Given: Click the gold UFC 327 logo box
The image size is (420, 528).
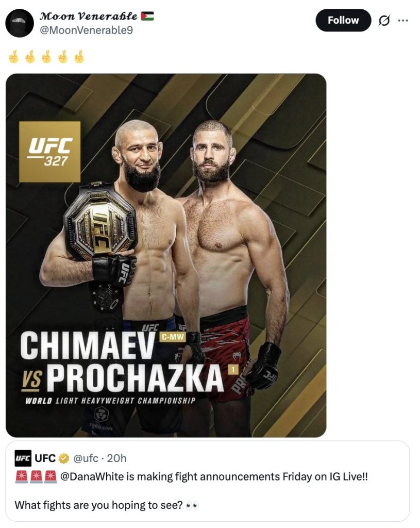Looking at the screenshot, I should click(50, 152).
